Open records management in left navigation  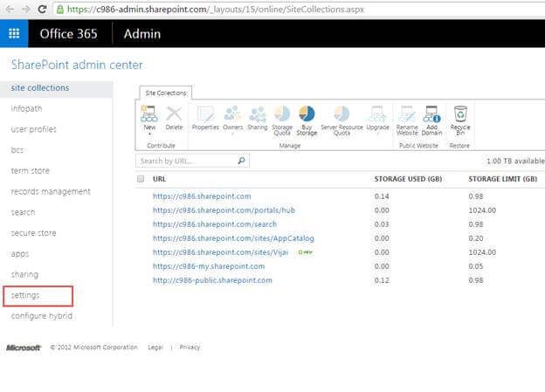click(51, 191)
